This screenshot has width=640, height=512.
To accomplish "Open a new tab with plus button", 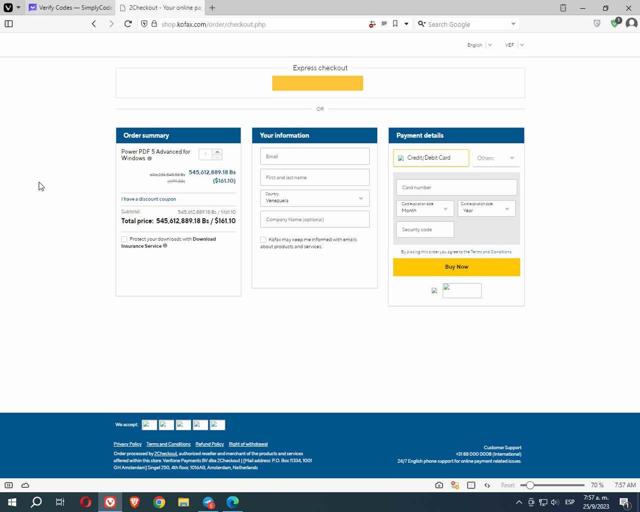I will coord(212,7).
